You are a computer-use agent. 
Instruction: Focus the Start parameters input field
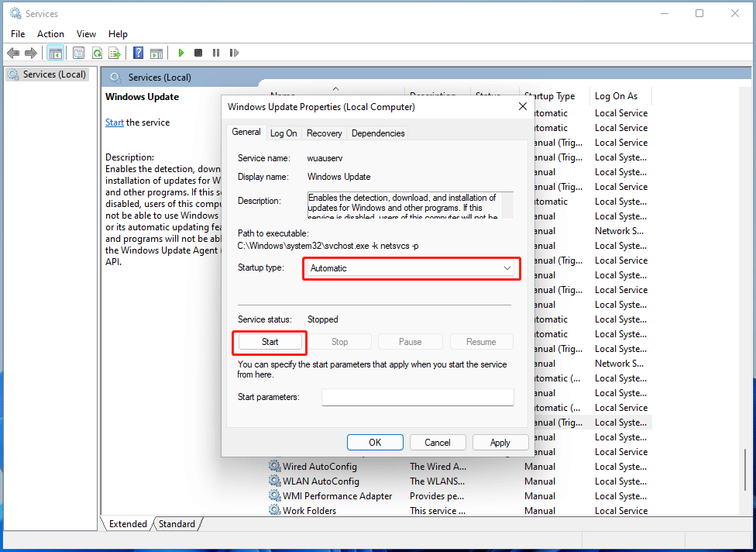coord(418,397)
